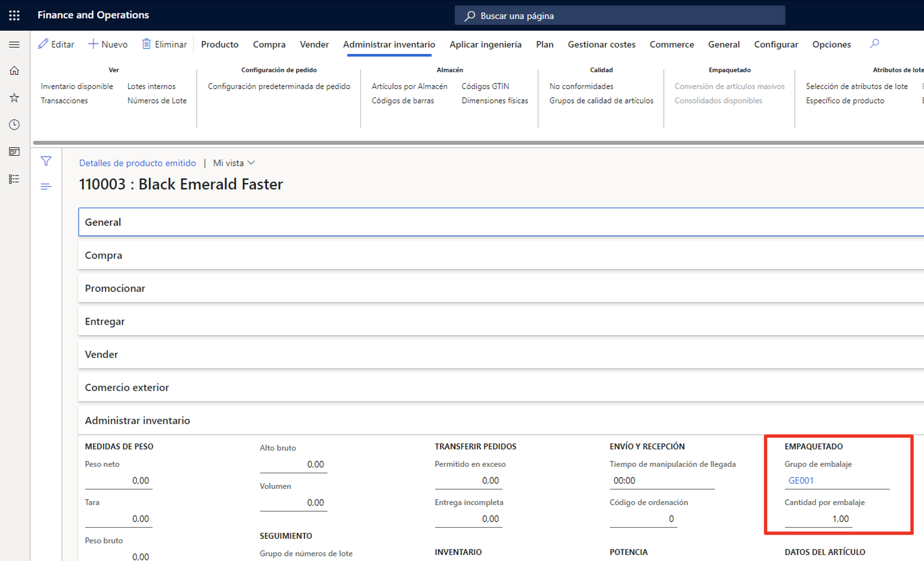Open the General ribbon tab
The image size is (924, 561).
click(x=724, y=44)
